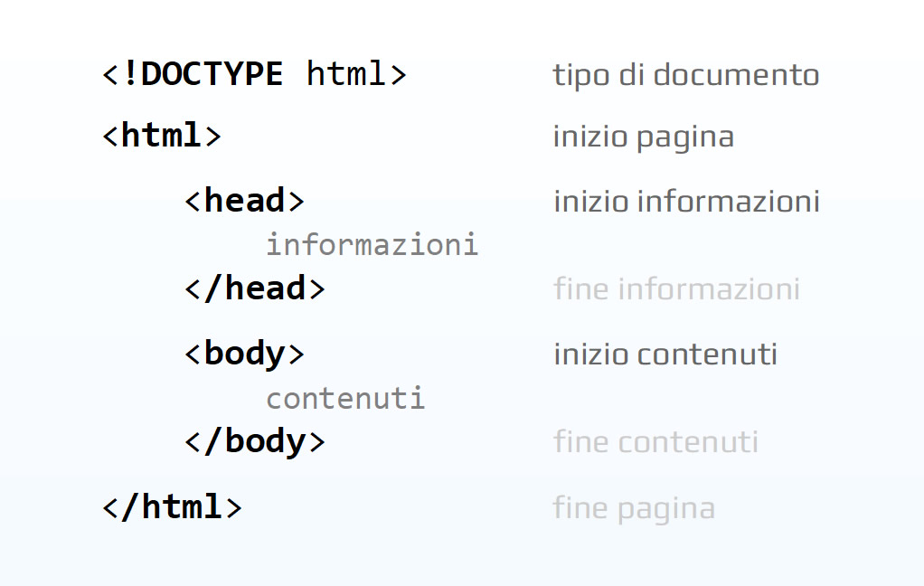This screenshot has height=586, width=924.
Task: Click the closing </html> tag
Action: pyautogui.click(x=172, y=507)
